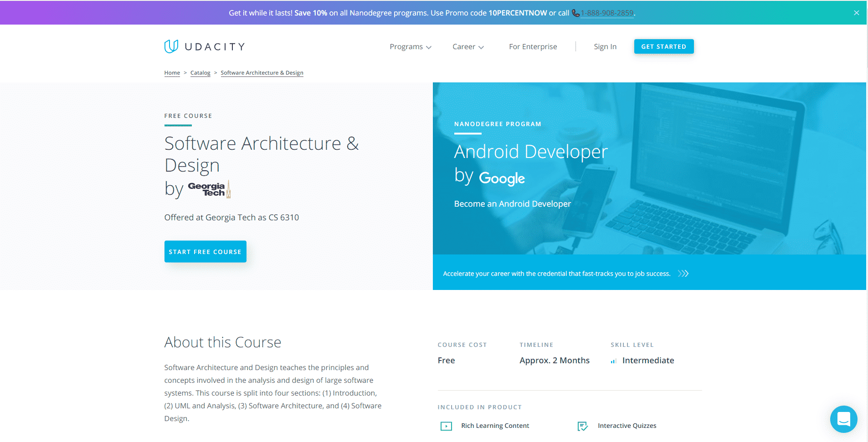Open the Android Developer Nanodegree title
The height and width of the screenshot is (442, 868).
coord(531,152)
